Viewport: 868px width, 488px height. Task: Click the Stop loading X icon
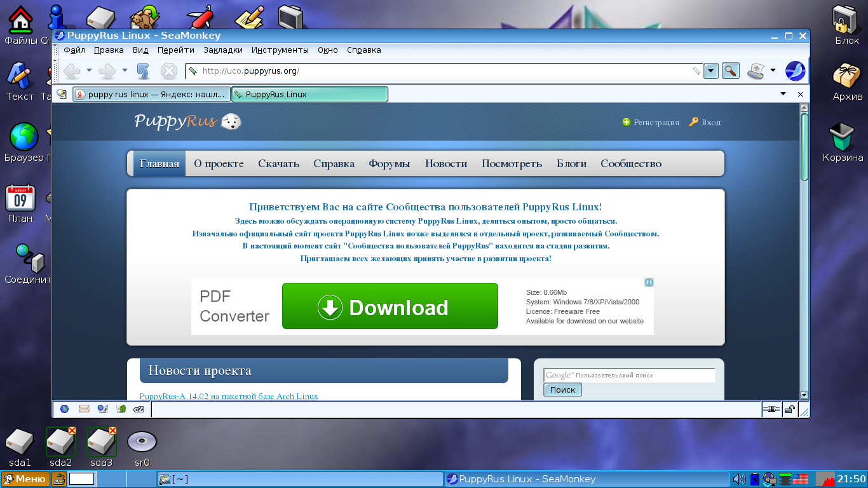tap(168, 71)
